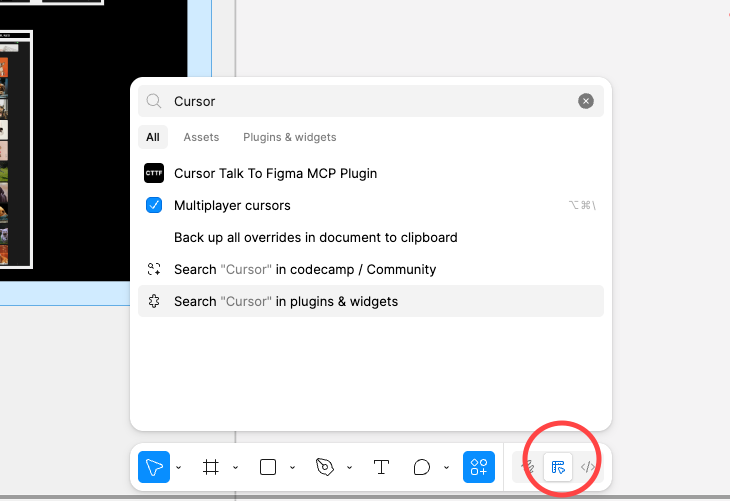Image resolution: width=730 pixels, height=501 pixels.
Task: Select the Comment tool
Action: [422, 467]
